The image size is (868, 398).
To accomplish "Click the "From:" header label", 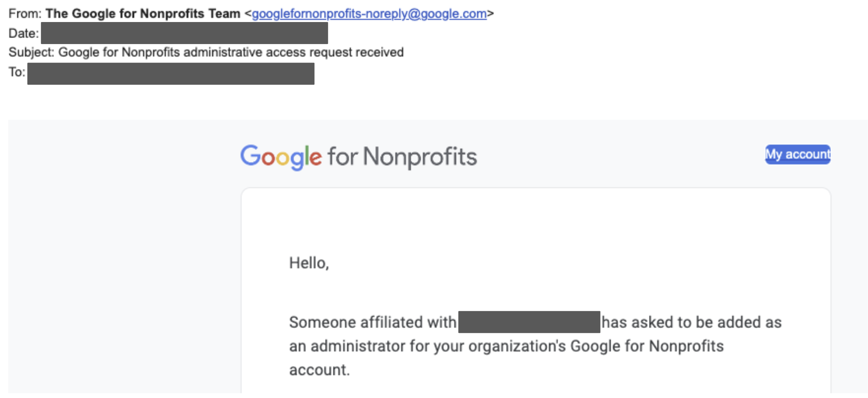I will (x=25, y=14).
